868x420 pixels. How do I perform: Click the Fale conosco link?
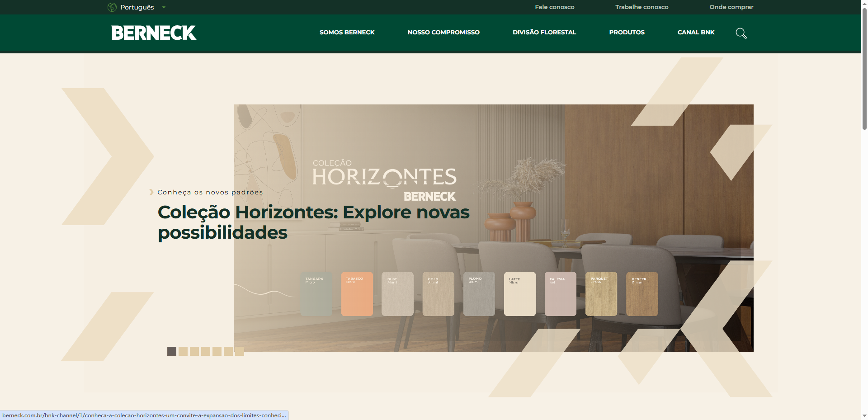[x=554, y=7]
